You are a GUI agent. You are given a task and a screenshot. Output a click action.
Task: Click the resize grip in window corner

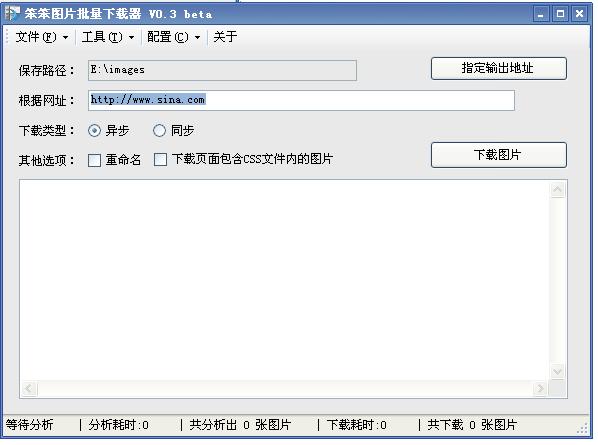[x=582, y=428]
